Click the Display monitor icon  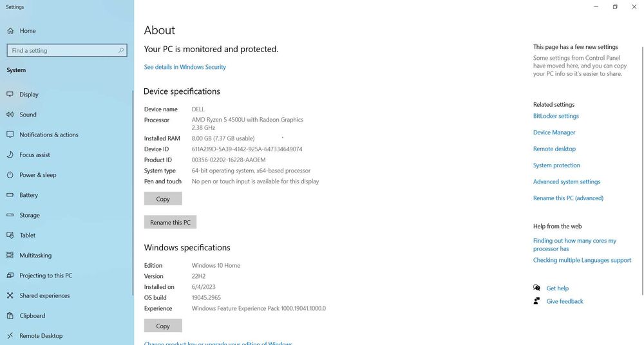[10, 94]
